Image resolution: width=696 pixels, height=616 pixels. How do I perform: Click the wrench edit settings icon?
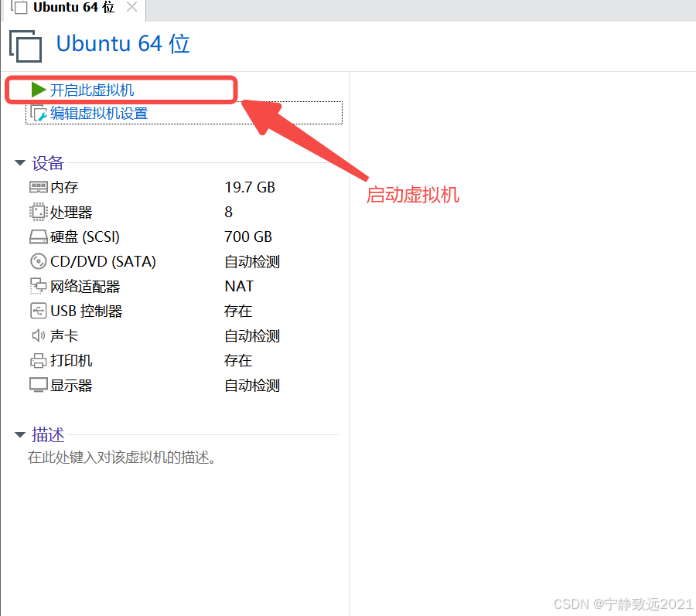tap(38, 114)
